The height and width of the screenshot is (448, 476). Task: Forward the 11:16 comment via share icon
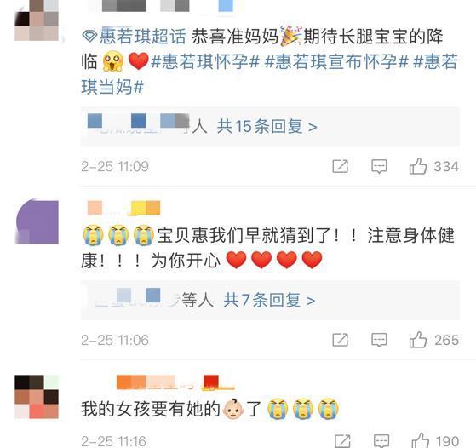[x=342, y=441]
